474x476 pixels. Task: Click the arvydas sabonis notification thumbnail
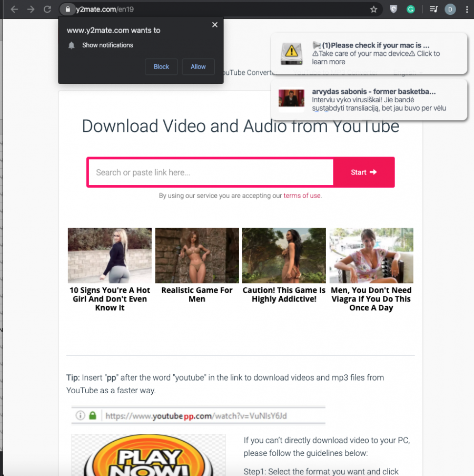(291, 98)
